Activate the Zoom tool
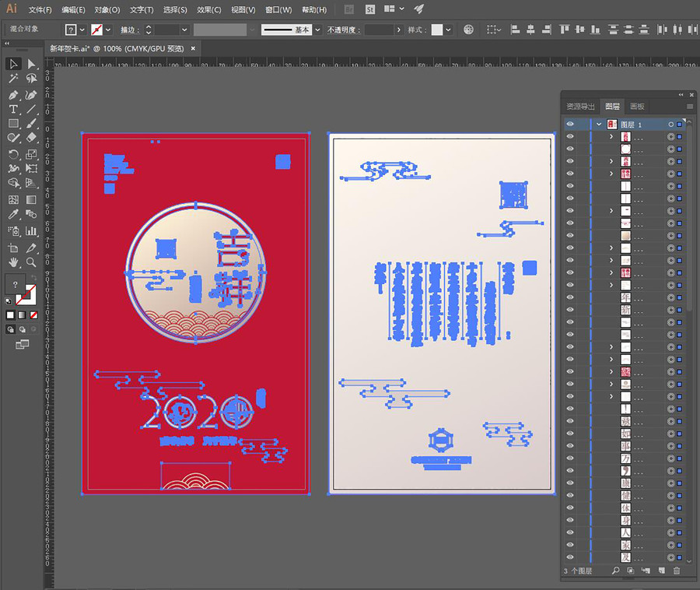The height and width of the screenshot is (590, 700). coord(31,262)
